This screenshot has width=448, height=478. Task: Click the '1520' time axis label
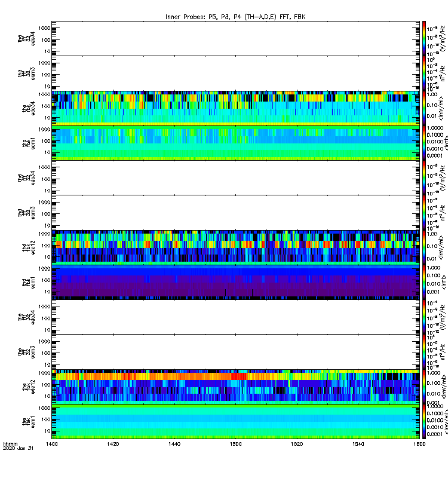click(297, 444)
